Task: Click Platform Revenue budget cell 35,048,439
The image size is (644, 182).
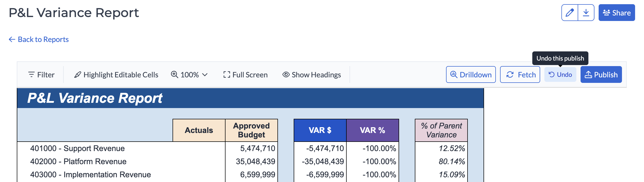Action: point(255,162)
